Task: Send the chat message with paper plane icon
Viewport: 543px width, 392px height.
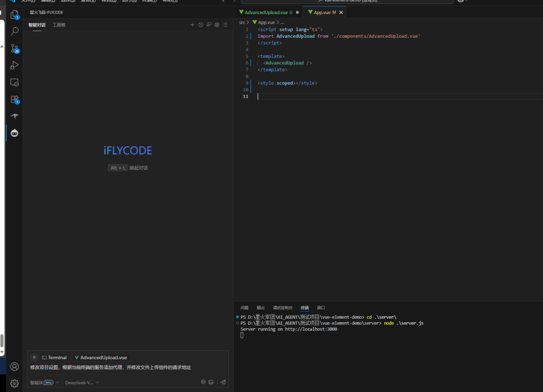Action: tap(223, 382)
